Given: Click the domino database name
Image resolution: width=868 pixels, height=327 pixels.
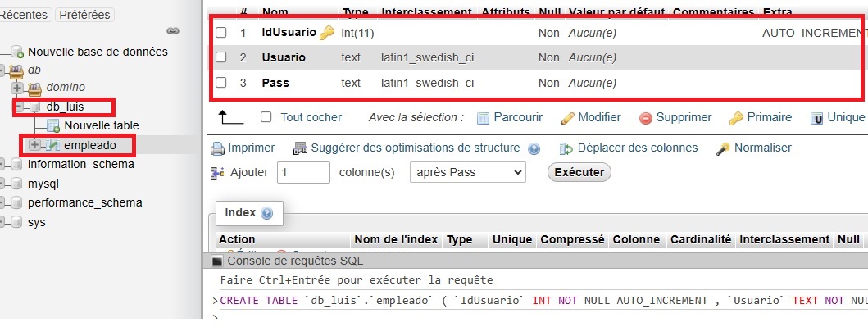Looking at the screenshot, I should click(x=66, y=87).
